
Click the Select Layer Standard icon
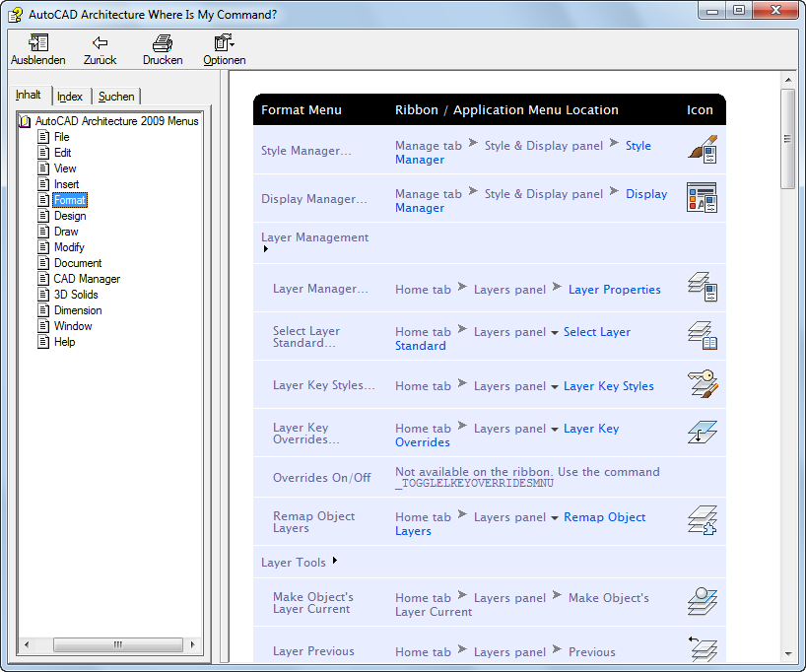pyautogui.click(x=703, y=335)
